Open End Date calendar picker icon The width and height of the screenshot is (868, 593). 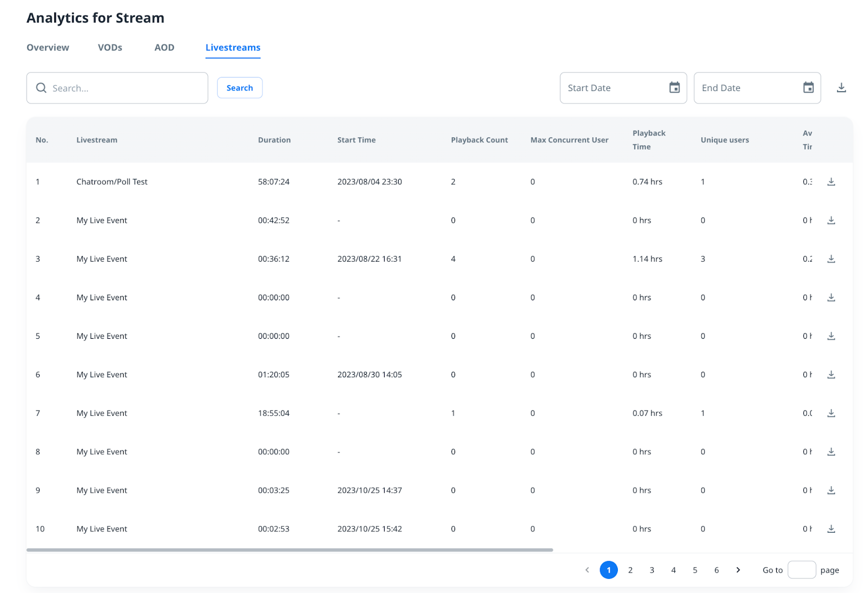click(x=808, y=88)
